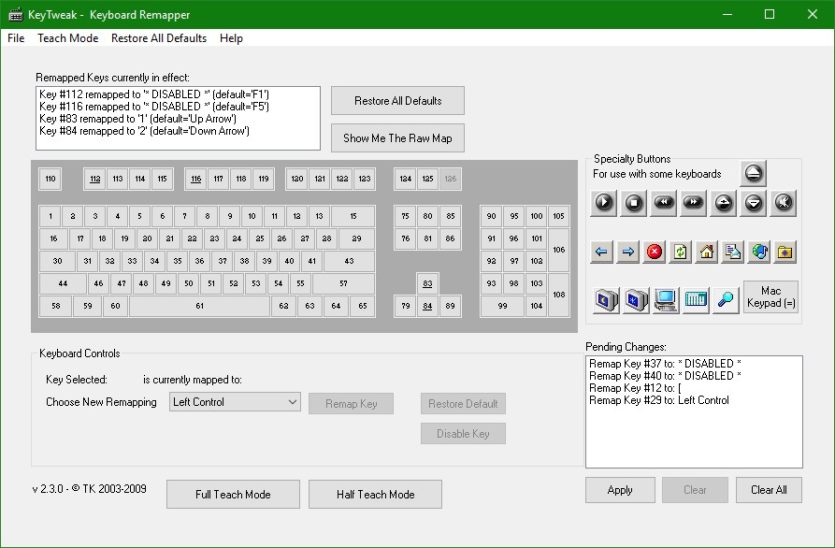
Task: Select key 61, the long spacebar key
Action: [x=200, y=306]
